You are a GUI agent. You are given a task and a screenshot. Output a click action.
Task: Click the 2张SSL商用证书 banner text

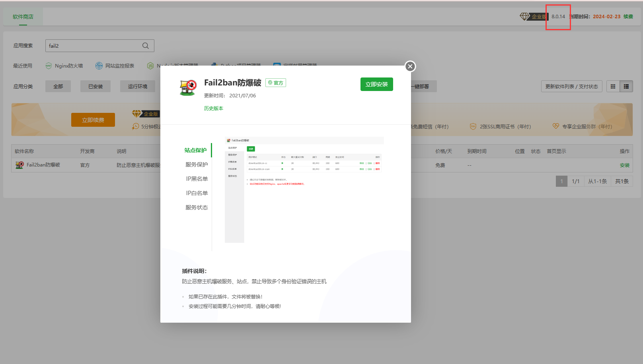pyautogui.click(x=505, y=127)
